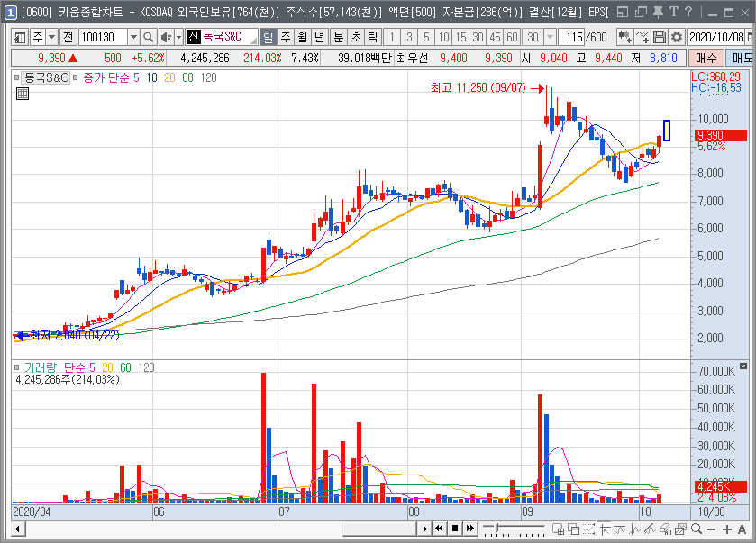This screenshot has width=756, height=543.
Task: Click the stop button in chart playback controls
Action: pos(455,529)
